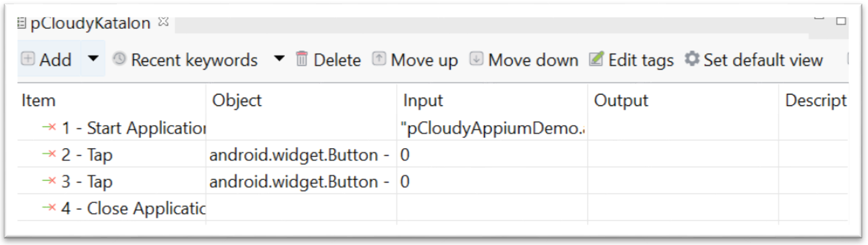The height and width of the screenshot is (245, 868).
Task: Close the pCloudyKatalon tab
Action: point(163,23)
